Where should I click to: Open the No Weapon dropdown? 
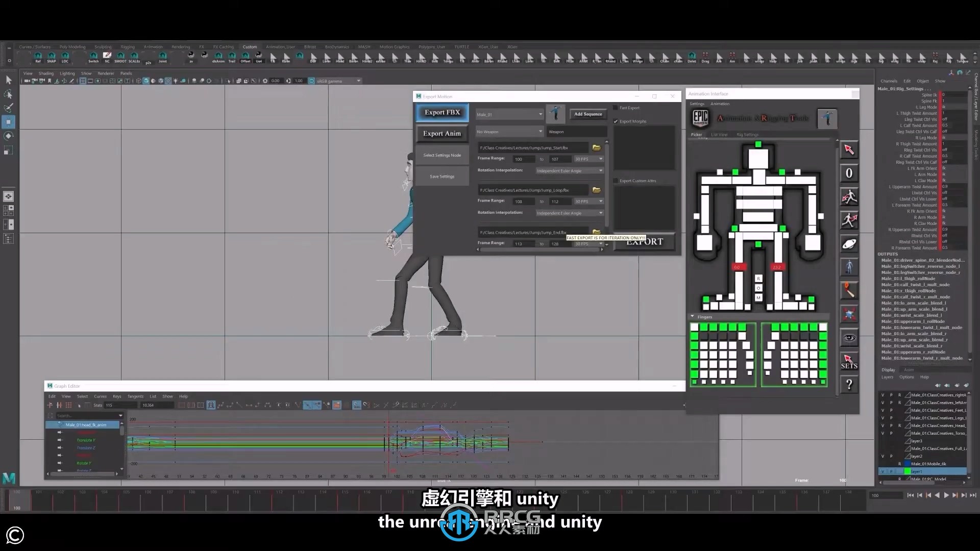click(x=509, y=132)
